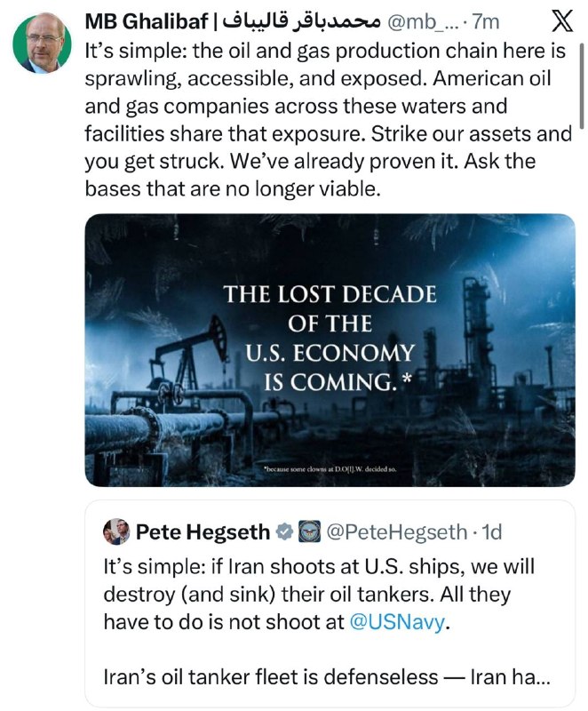Image resolution: width=588 pixels, height=711 pixels.
Task: Open MB Ghalibaf's profile picture
Action: 42,44
